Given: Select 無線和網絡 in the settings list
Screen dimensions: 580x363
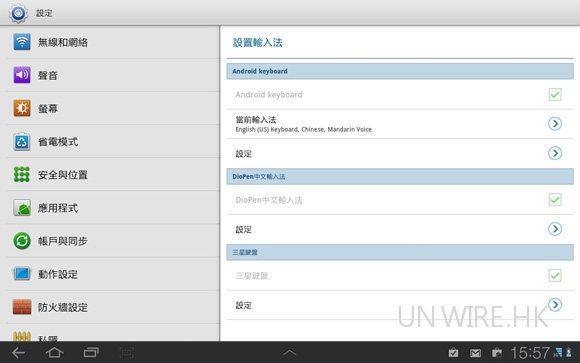Looking at the screenshot, I should (x=113, y=42).
